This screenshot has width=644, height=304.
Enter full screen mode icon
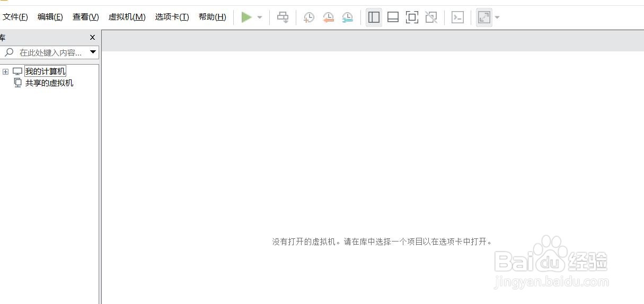click(x=412, y=17)
